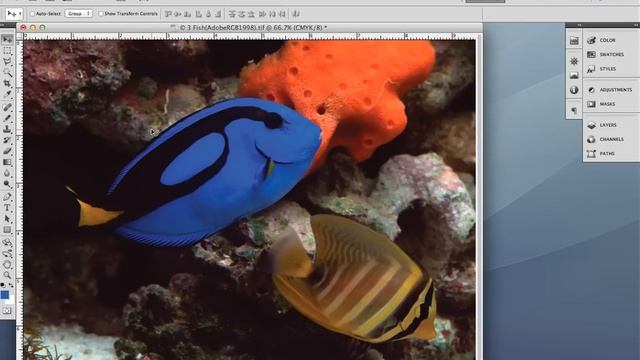
Task: Select the 3D Rotate tool
Action: (7, 243)
